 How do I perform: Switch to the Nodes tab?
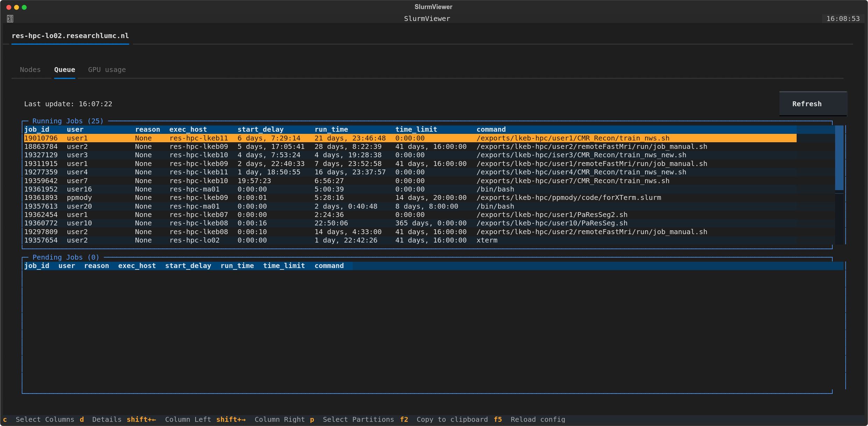[30, 70]
